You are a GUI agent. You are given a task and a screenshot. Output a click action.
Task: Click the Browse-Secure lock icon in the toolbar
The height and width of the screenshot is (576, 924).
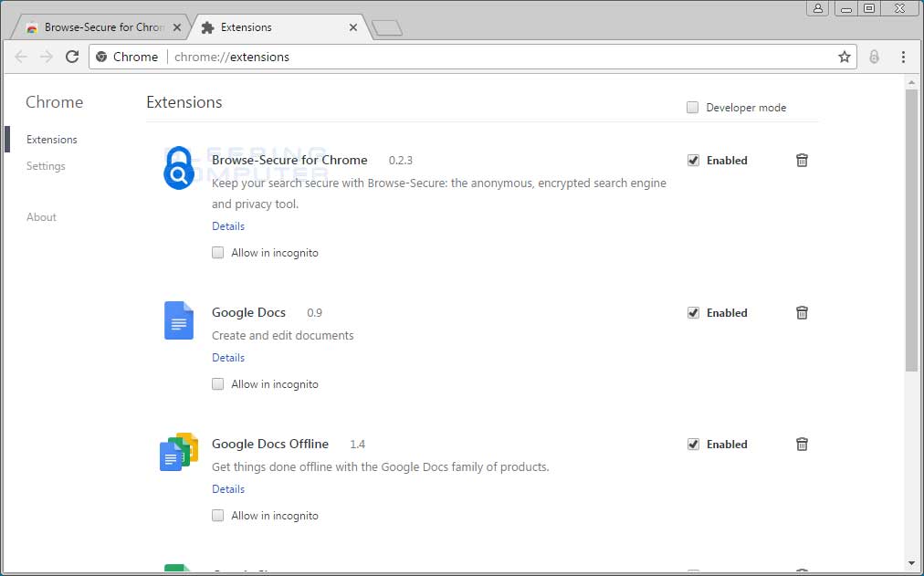click(x=874, y=57)
